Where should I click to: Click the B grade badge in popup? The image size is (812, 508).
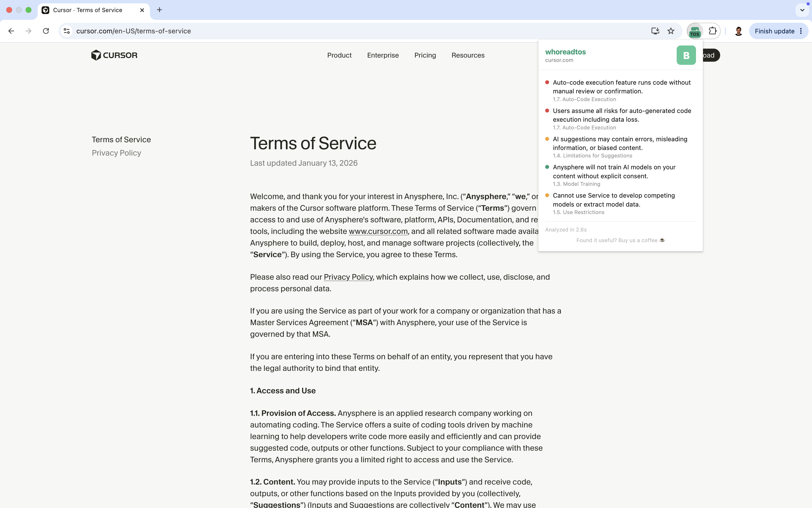(686, 55)
